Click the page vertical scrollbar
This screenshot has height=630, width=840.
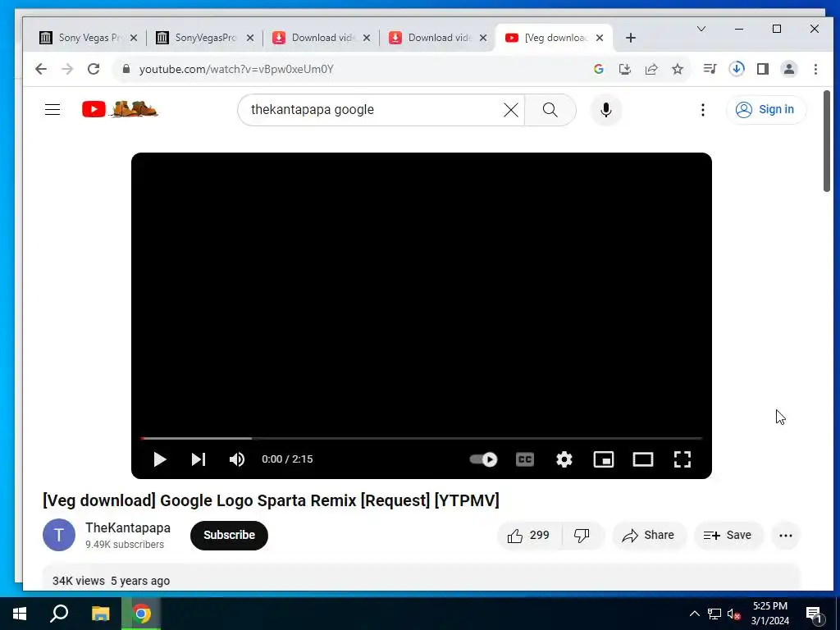click(x=827, y=141)
